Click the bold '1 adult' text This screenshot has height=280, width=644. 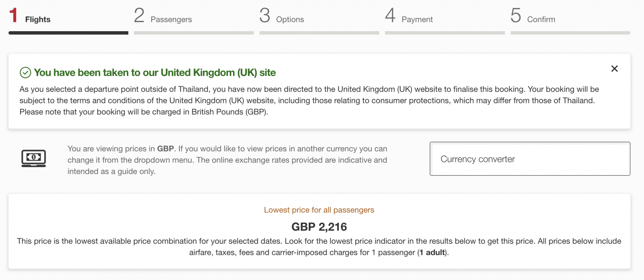(x=432, y=253)
